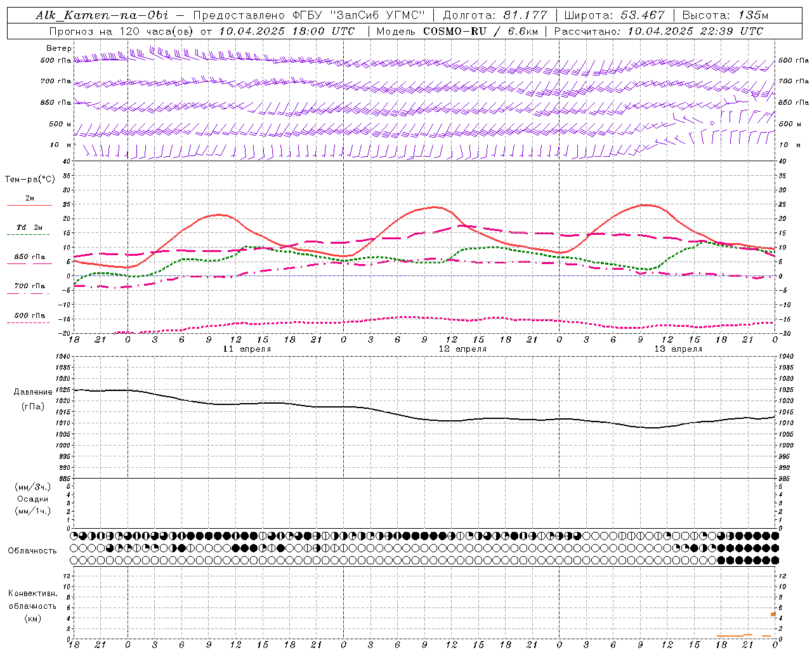This screenshot has height=650, width=812.
Task: Click the 11 апреля date label
Action: [x=246, y=349]
